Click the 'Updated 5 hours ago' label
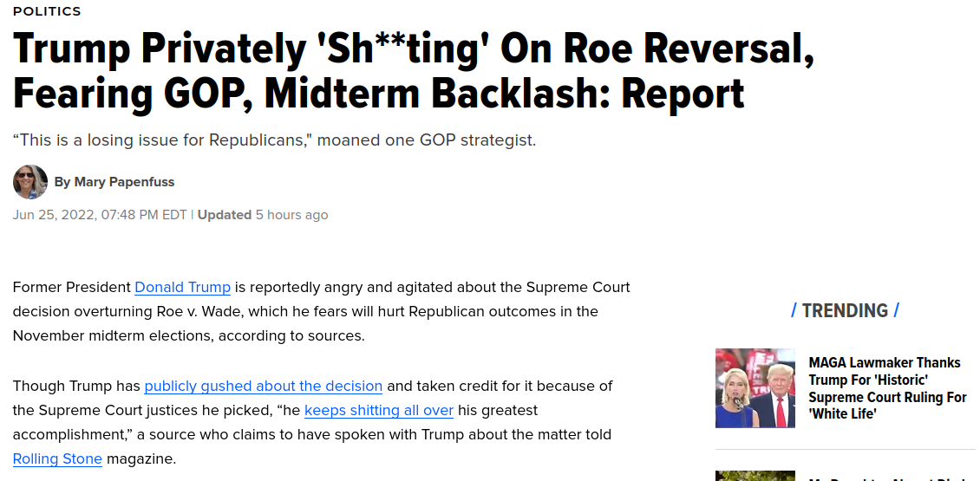 (263, 215)
